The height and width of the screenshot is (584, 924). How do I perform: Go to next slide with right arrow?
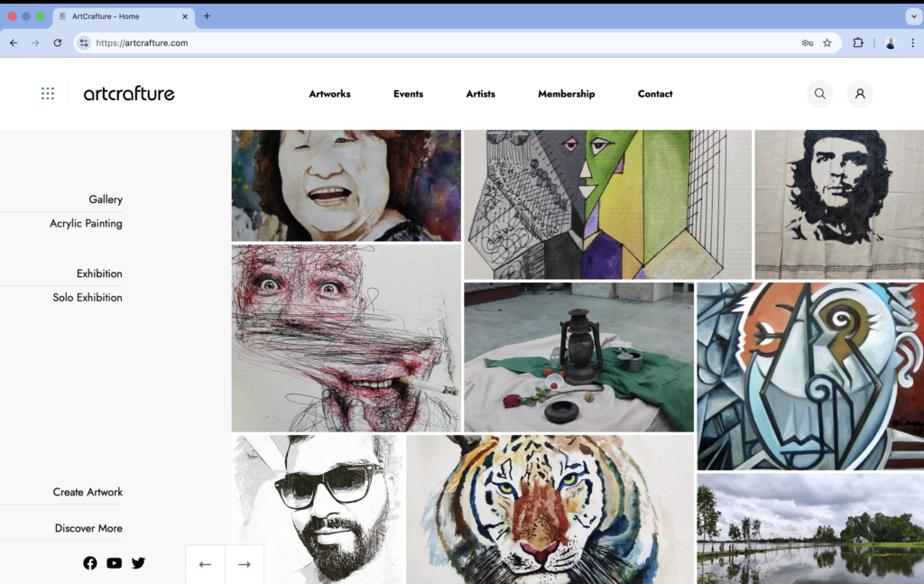point(244,564)
